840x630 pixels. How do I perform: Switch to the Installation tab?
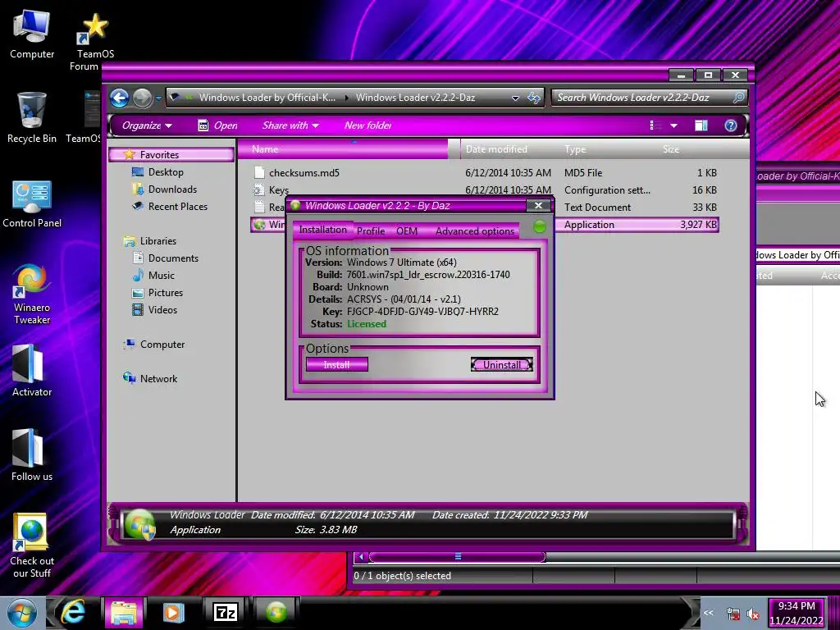pos(322,230)
